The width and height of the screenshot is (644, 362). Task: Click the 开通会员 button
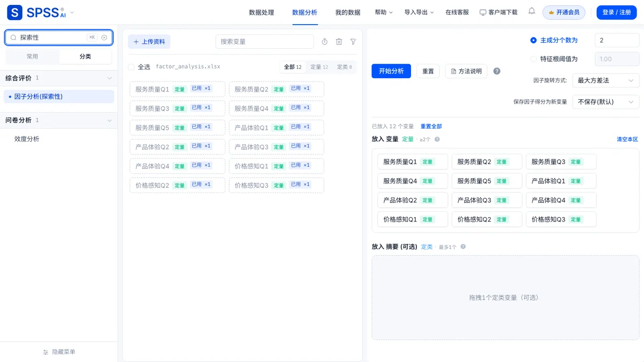[564, 12]
